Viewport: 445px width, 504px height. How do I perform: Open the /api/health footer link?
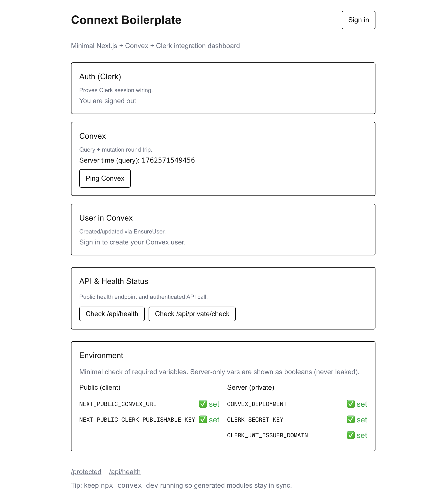(x=125, y=471)
